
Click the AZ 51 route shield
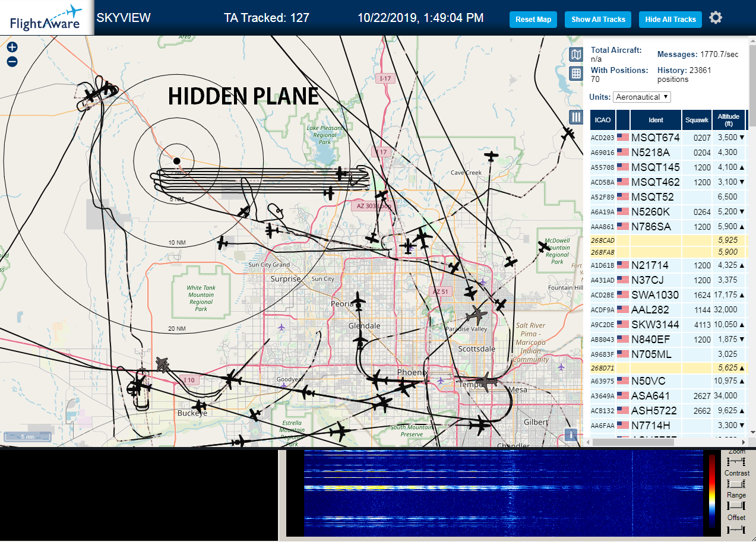click(x=441, y=291)
